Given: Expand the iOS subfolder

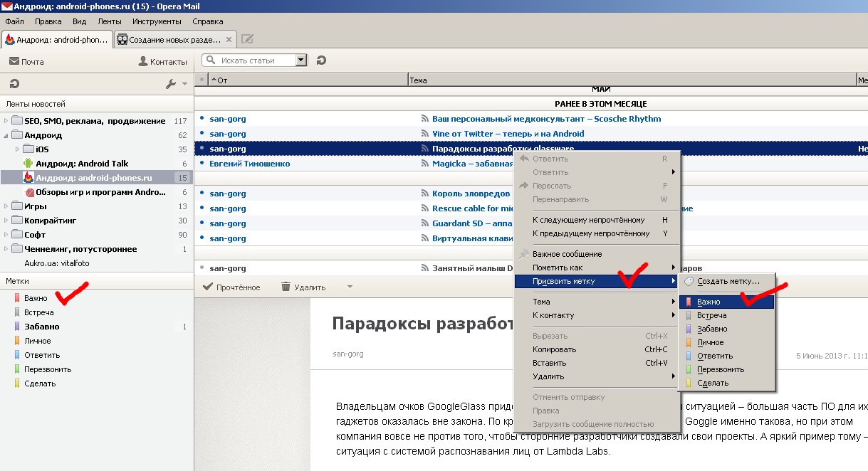Looking at the screenshot, I should (x=18, y=149).
